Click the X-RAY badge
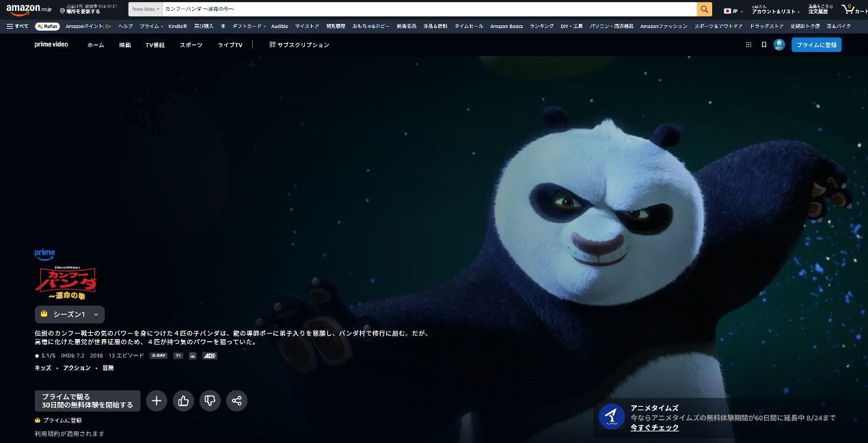This screenshot has width=868, height=443. [x=159, y=355]
